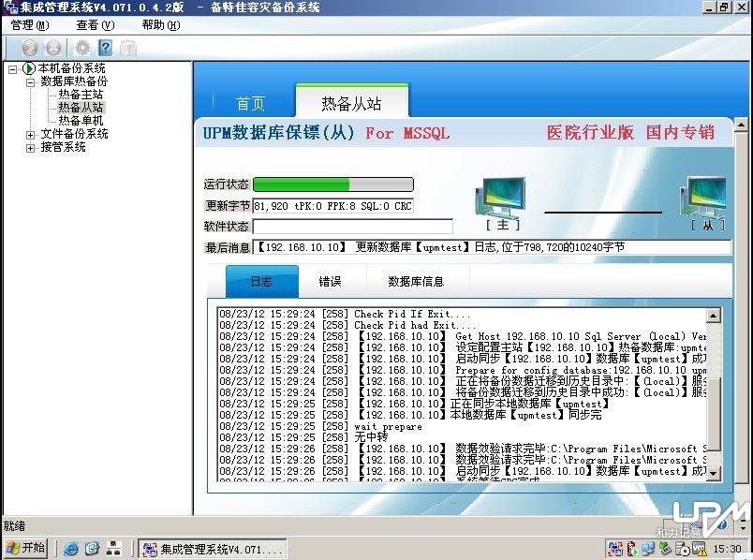The width and height of the screenshot is (753, 560).
Task: Open settings via the gear toolbar icon
Action: click(x=82, y=48)
